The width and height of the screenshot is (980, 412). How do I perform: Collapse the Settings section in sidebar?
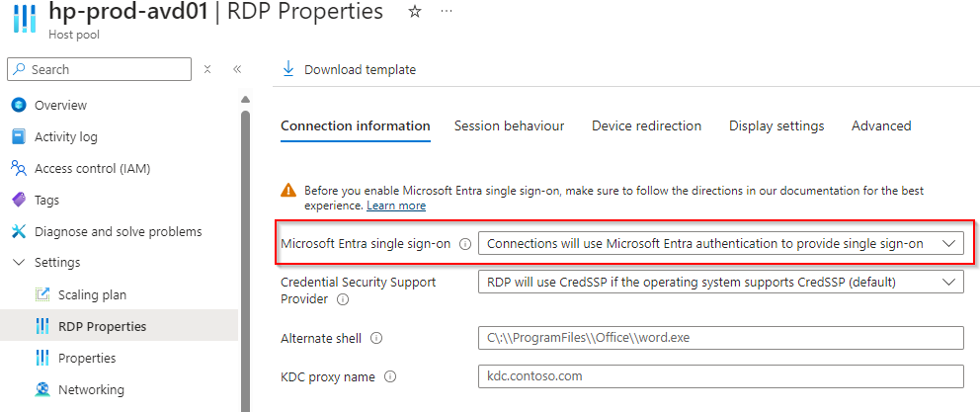(18, 263)
